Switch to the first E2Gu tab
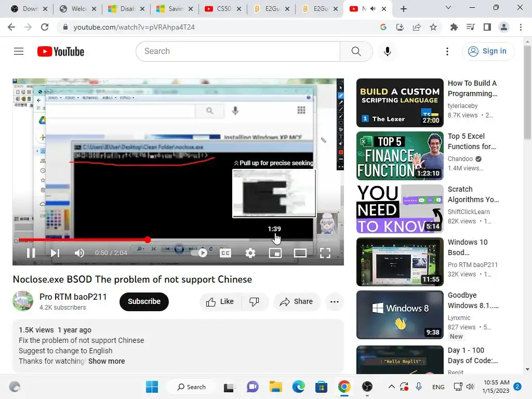The image size is (532, 399). click(x=271, y=9)
